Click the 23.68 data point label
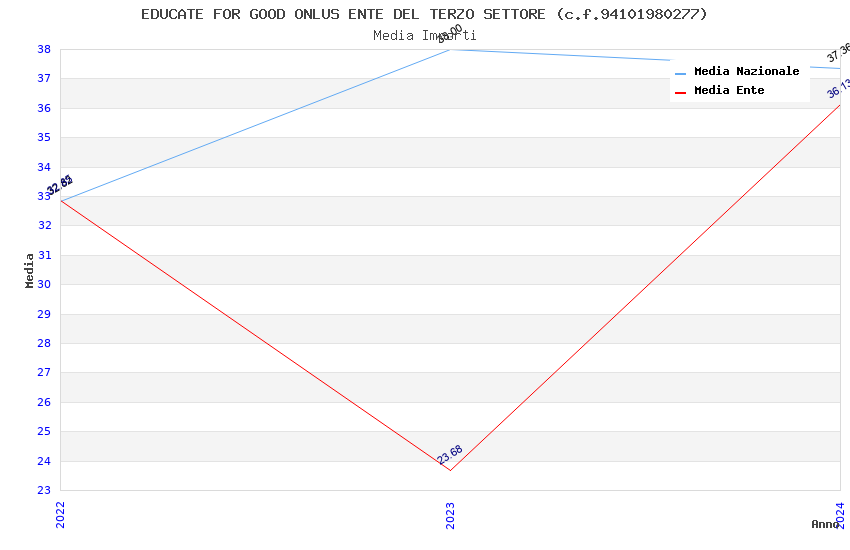Image resolution: width=850 pixels, height=550 pixels. pos(450,454)
